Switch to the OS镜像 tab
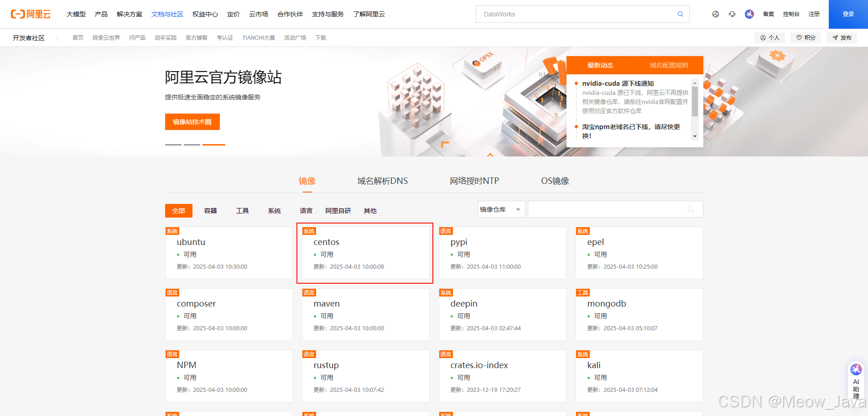The image size is (868, 416). pyautogui.click(x=555, y=181)
